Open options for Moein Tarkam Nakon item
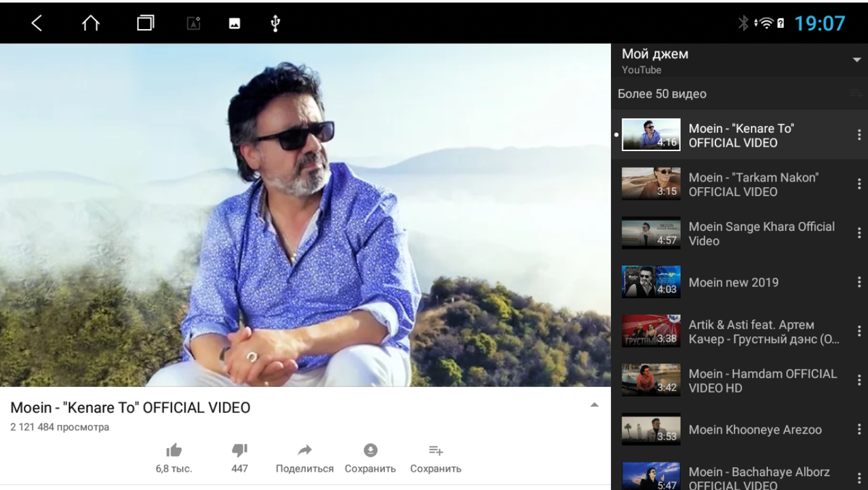This screenshot has height=490, width=868. pyautogui.click(x=859, y=184)
